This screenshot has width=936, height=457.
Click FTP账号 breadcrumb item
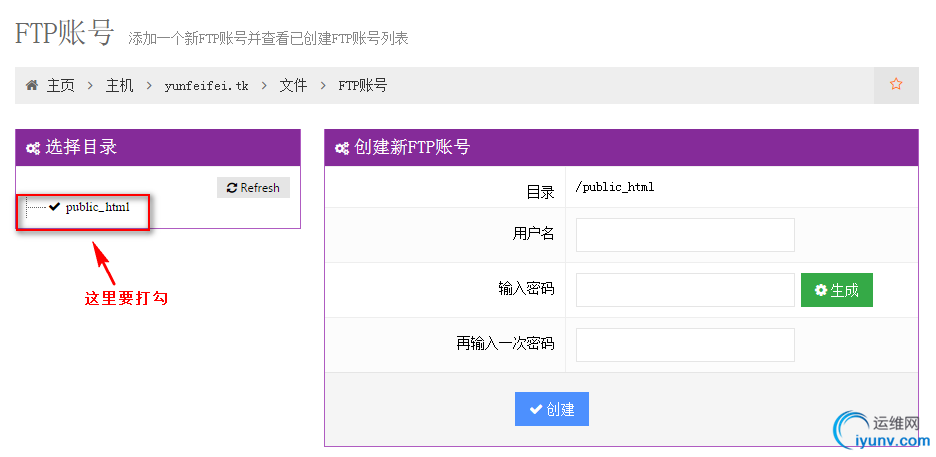362,86
